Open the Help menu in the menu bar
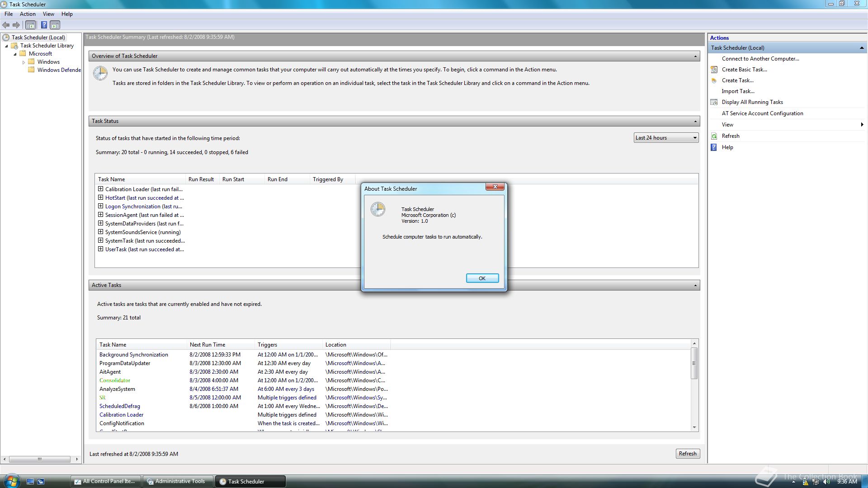Image resolution: width=868 pixels, height=488 pixels. tap(67, 14)
